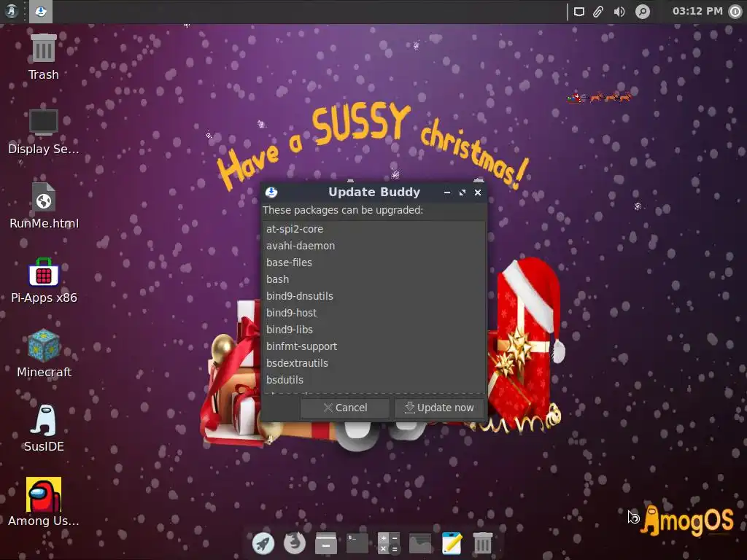Select avahi-daemon in the package list
This screenshot has width=747, height=560.
click(374, 246)
